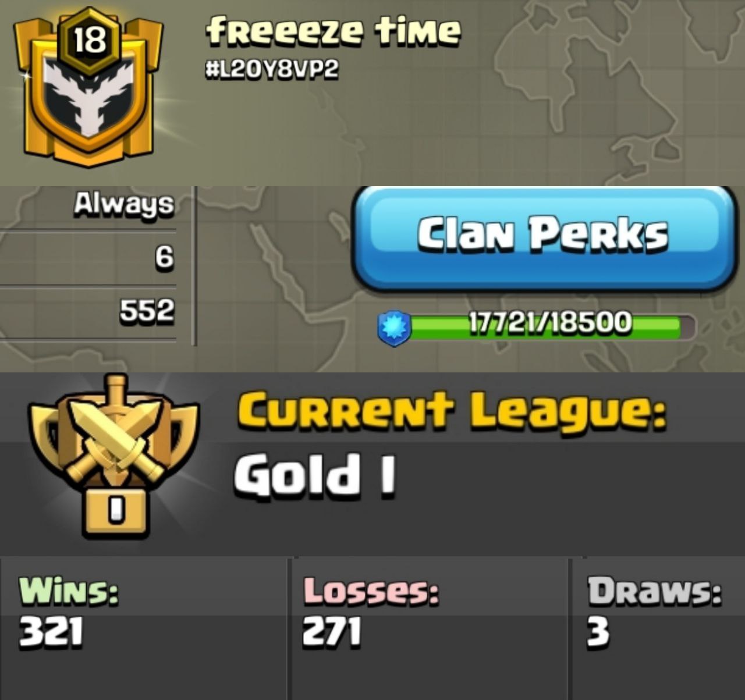The width and height of the screenshot is (745, 700).
Task: Click the Wins label text
Action: pos(69,591)
